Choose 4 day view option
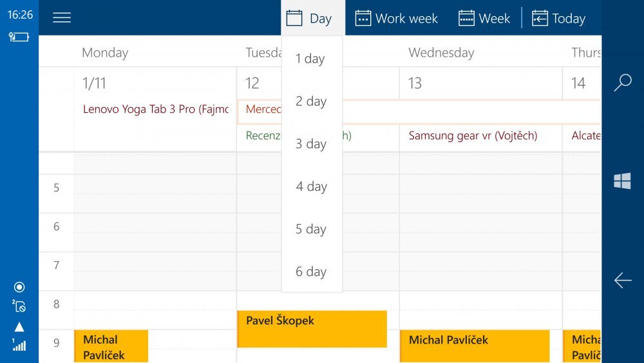This screenshot has height=363, width=644. point(312,186)
